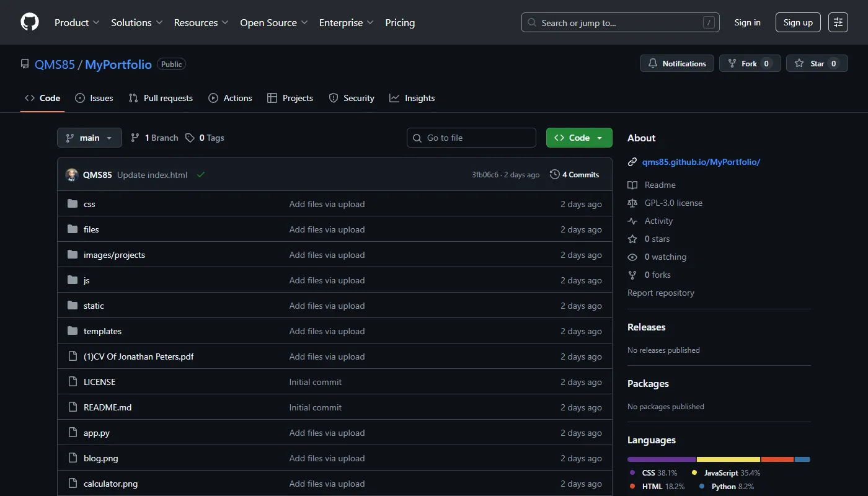Open HTML 18.2% language link
The image size is (868, 496).
coord(657,487)
